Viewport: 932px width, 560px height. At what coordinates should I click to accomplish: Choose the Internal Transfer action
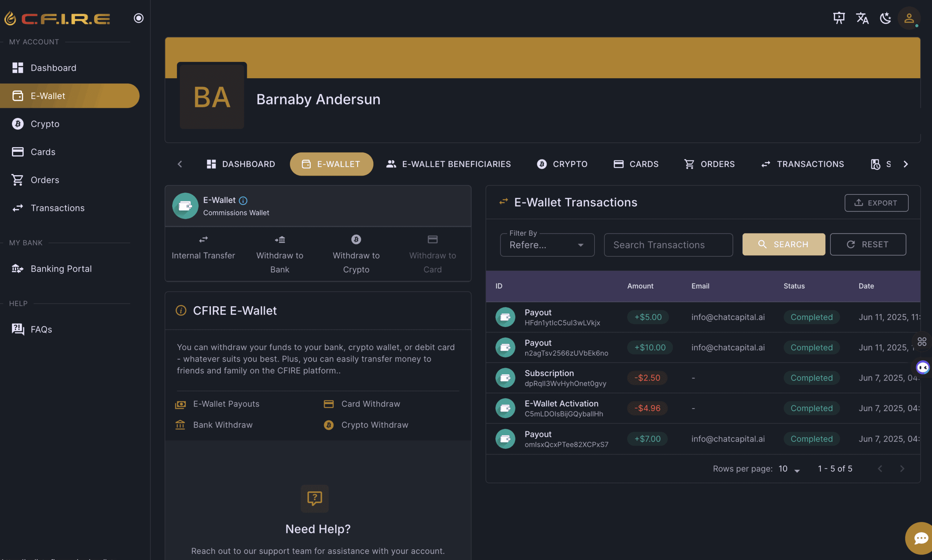point(204,248)
